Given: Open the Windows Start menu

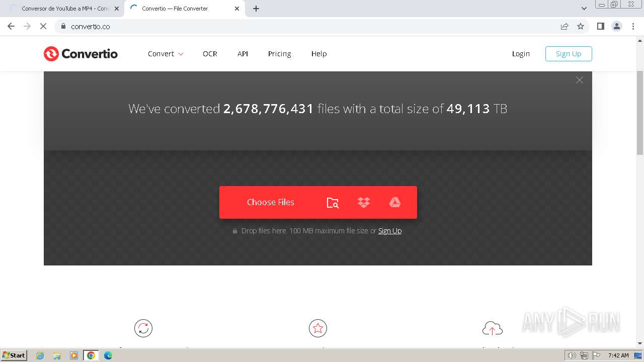Looking at the screenshot, I should (14, 355).
